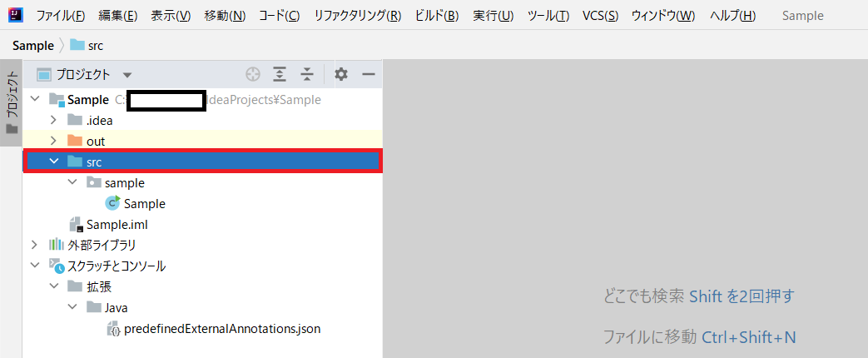
Task: Click the expand all icon
Action: click(280, 74)
